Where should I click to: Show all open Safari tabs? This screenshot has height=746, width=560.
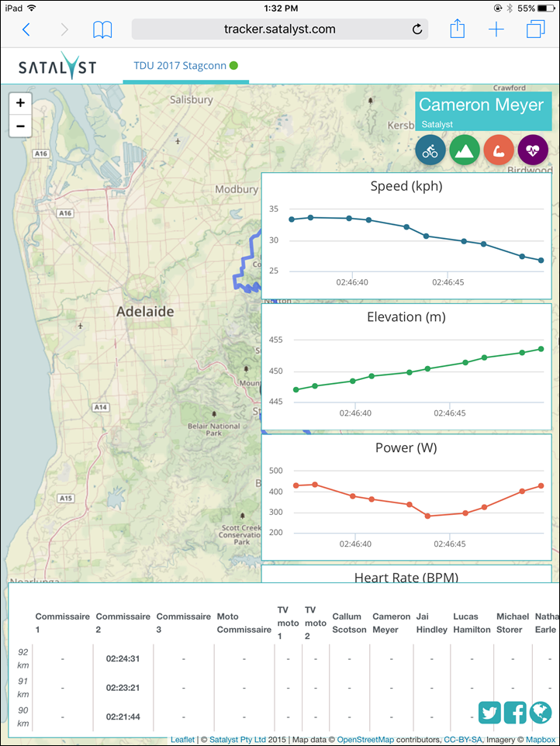(535, 29)
